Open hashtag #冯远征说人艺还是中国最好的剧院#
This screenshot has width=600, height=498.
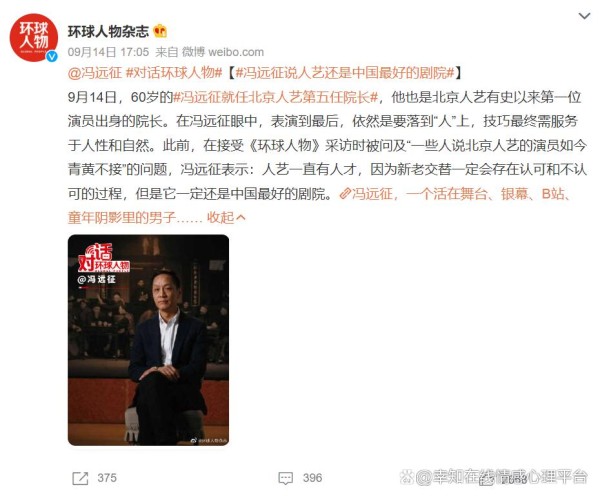[345, 72]
